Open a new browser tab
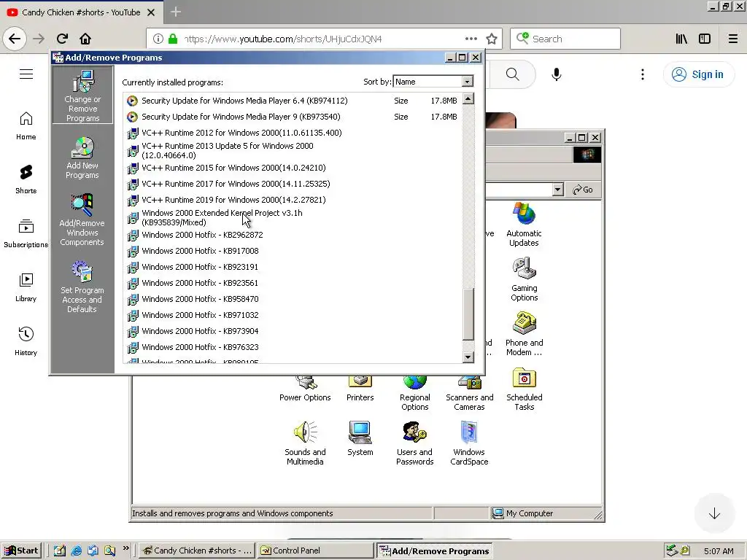 coord(176,12)
